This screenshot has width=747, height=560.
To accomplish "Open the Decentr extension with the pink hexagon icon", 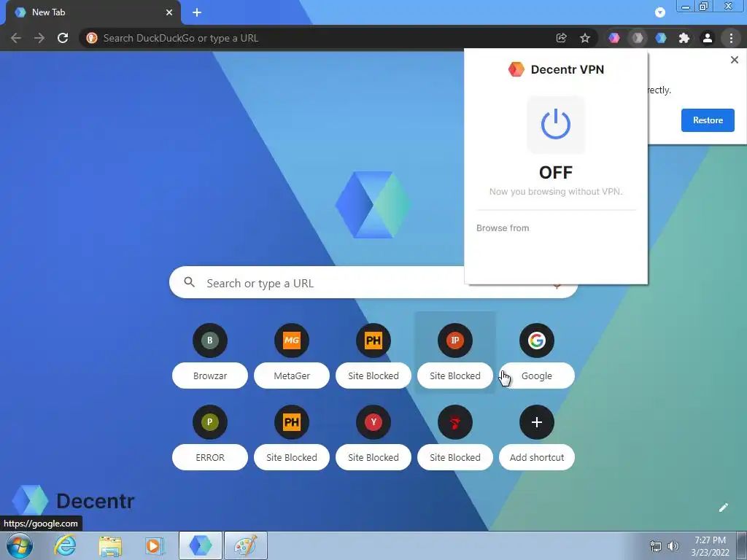I will (x=614, y=38).
